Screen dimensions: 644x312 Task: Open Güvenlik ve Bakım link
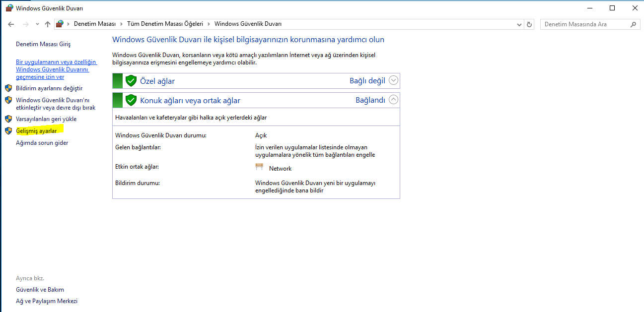(x=40, y=290)
